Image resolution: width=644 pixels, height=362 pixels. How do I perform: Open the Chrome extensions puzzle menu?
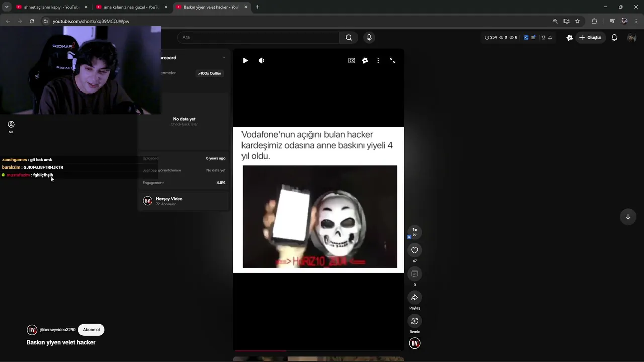pyautogui.click(x=594, y=21)
